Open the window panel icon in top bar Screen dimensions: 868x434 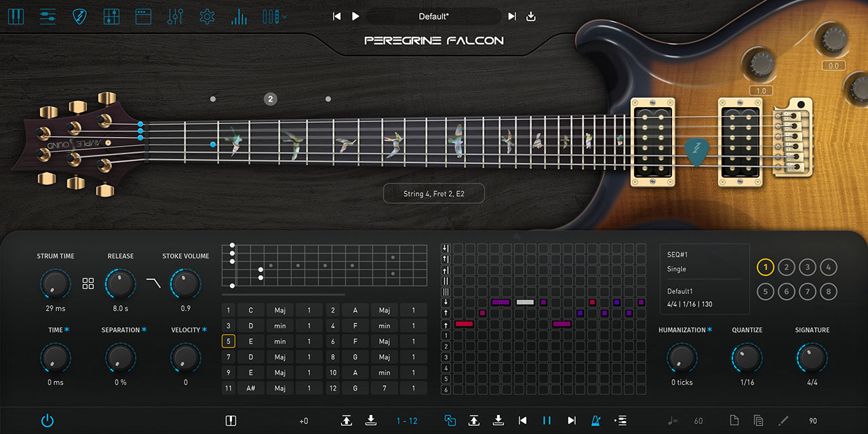coord(143,16)
